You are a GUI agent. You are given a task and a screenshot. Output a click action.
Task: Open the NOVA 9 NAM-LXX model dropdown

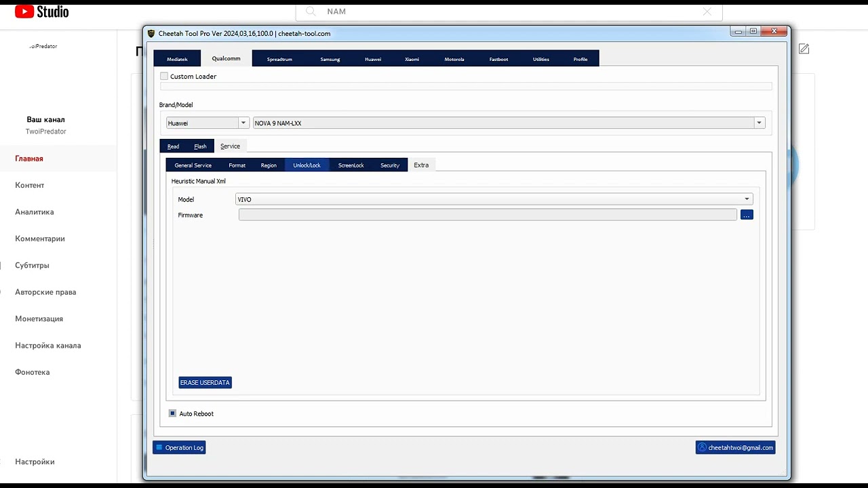point(759,123)
